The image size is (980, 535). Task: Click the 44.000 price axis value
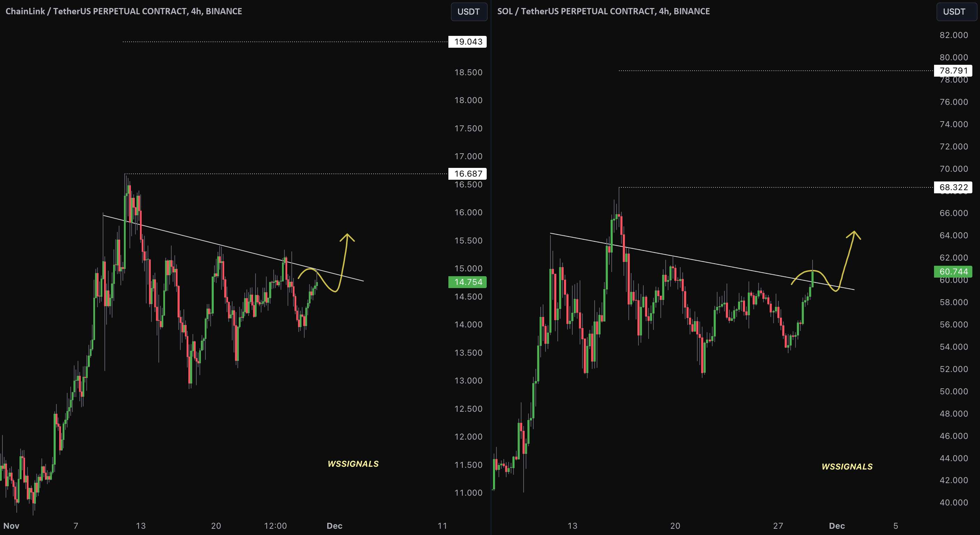954,458
